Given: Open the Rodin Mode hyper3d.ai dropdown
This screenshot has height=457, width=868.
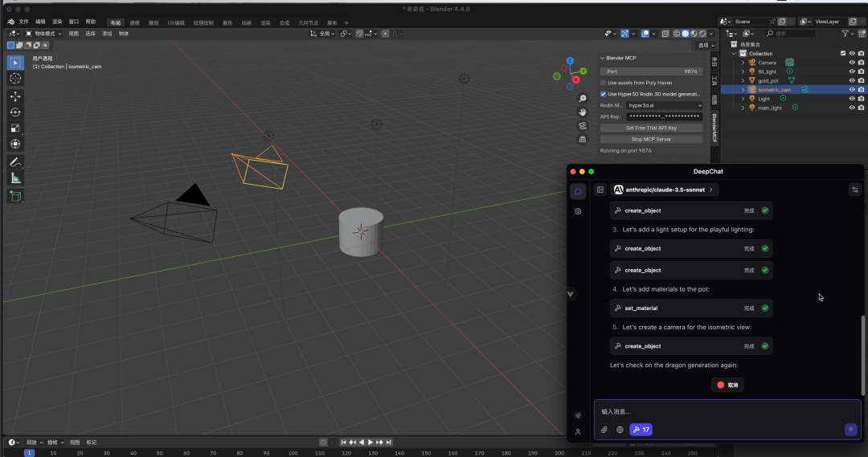Looking at the screenshot, I should coord(664,105).
